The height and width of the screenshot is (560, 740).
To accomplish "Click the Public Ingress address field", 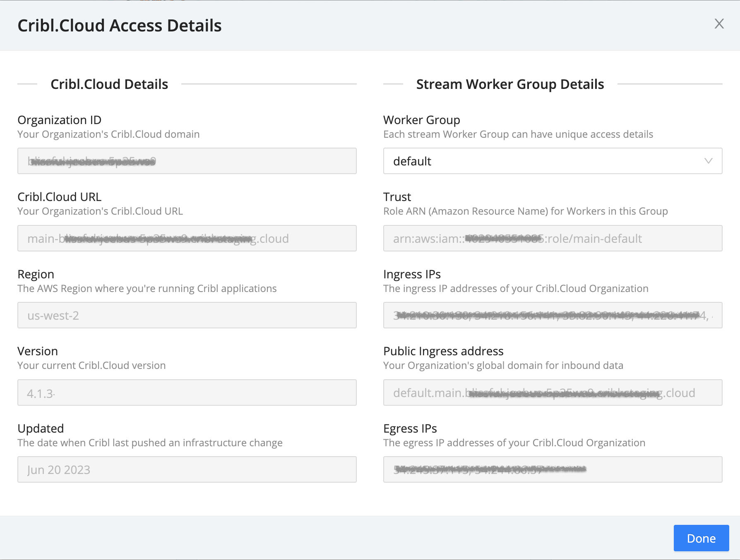I will pos(553,392).
